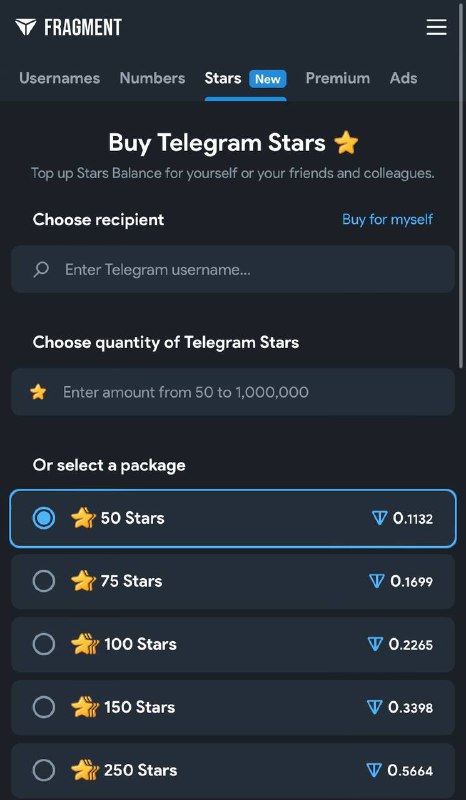The width and height of the screenshot is (466, 800).
Task: Select the 75 Stars radio button
Action: click(44, 581)
